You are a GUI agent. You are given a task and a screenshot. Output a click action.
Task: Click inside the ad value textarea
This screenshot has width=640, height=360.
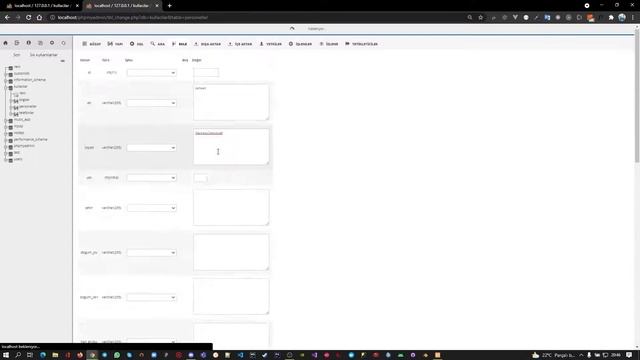[231, 102]
